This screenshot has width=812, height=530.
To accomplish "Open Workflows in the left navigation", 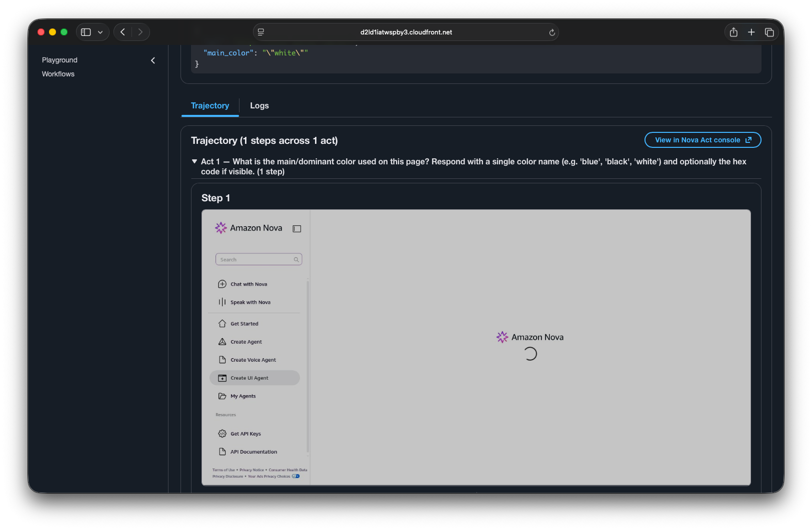I will point(58,74).
